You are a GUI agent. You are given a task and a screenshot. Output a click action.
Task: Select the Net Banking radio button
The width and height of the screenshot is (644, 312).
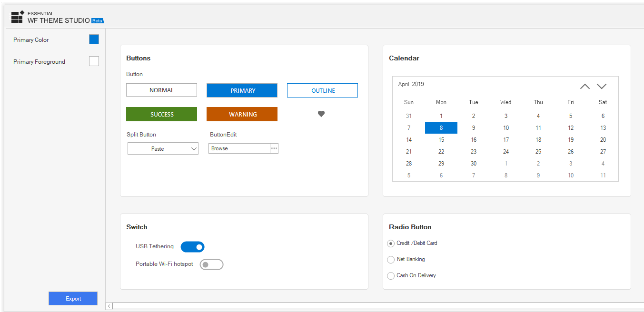pos(391,260)
